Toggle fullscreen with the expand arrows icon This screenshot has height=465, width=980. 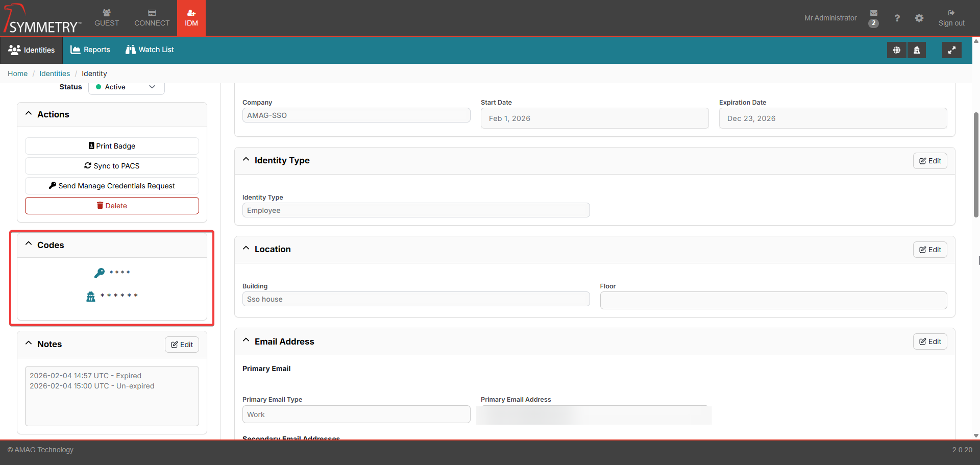point(951,50)
